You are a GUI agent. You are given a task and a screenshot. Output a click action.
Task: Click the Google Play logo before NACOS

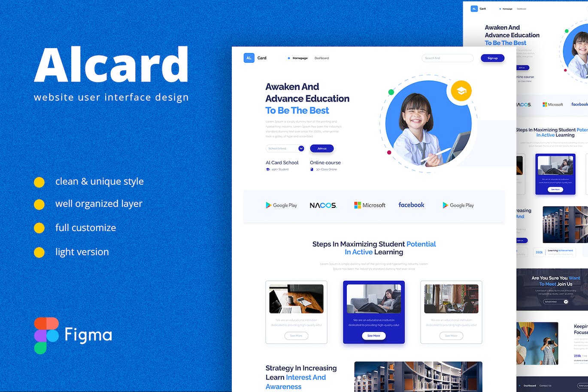coord(281,205)
